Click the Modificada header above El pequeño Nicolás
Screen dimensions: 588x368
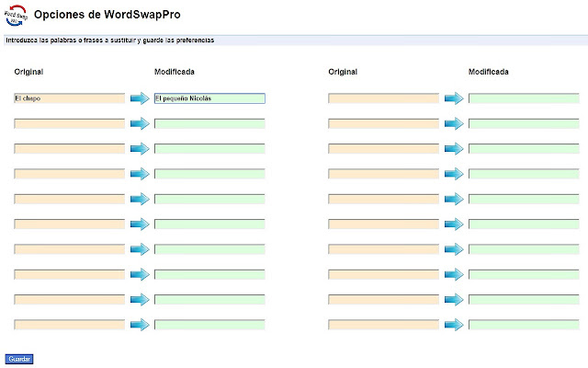[175, 72]
